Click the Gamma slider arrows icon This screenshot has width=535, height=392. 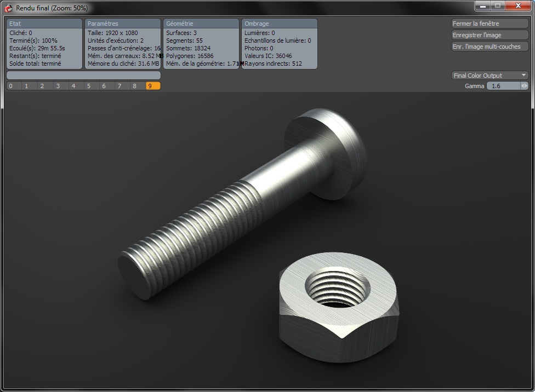[x=524, y=86]
